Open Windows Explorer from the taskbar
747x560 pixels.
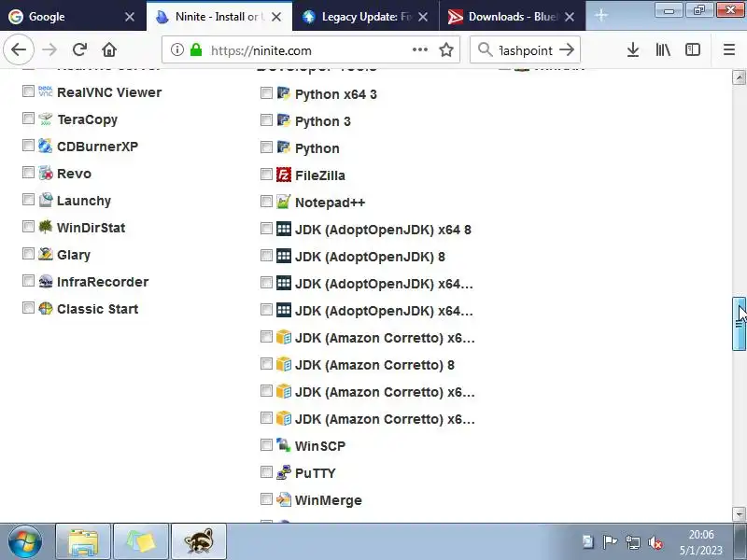pos(83,541)
